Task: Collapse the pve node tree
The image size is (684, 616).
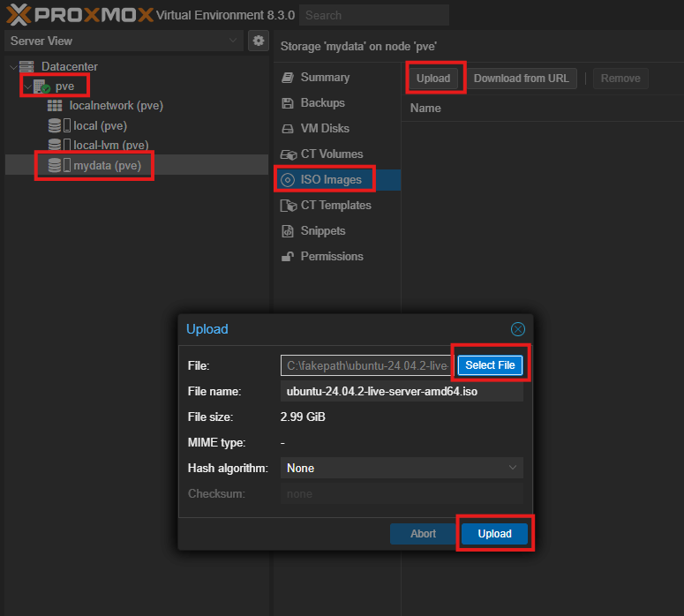Action: click(28, 86)
